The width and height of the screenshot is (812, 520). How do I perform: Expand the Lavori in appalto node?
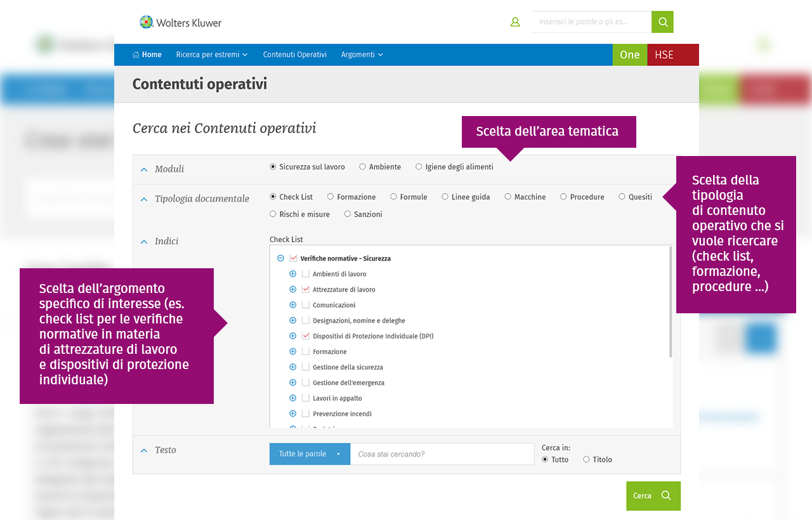tap(293, 398)
